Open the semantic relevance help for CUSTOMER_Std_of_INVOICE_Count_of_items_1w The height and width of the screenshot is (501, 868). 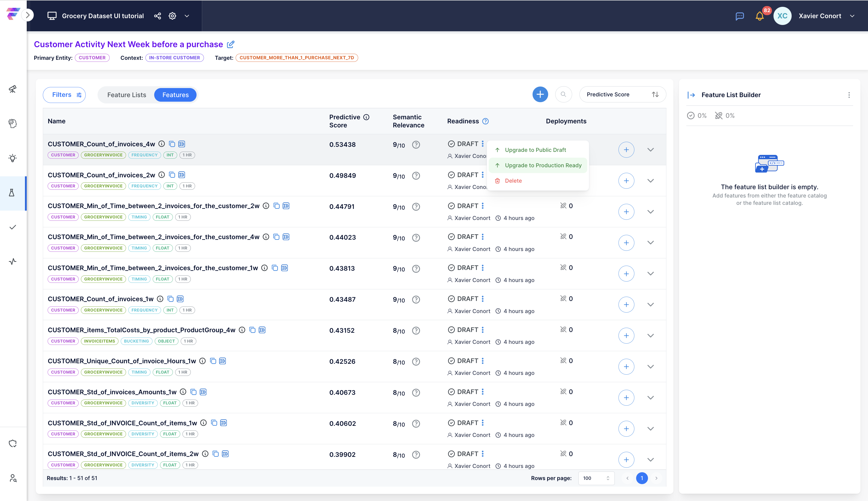(x=416, y=424)
